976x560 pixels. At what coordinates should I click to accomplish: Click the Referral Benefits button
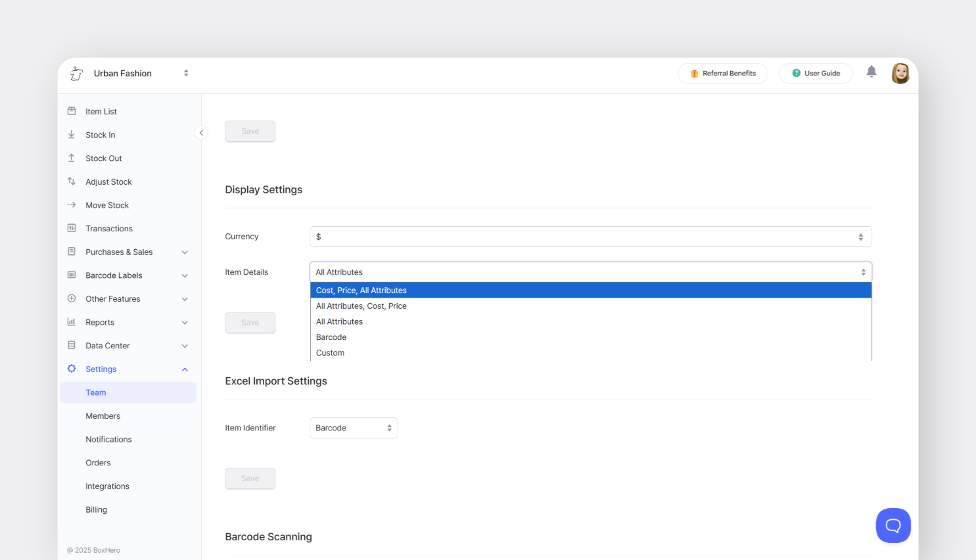723,73
